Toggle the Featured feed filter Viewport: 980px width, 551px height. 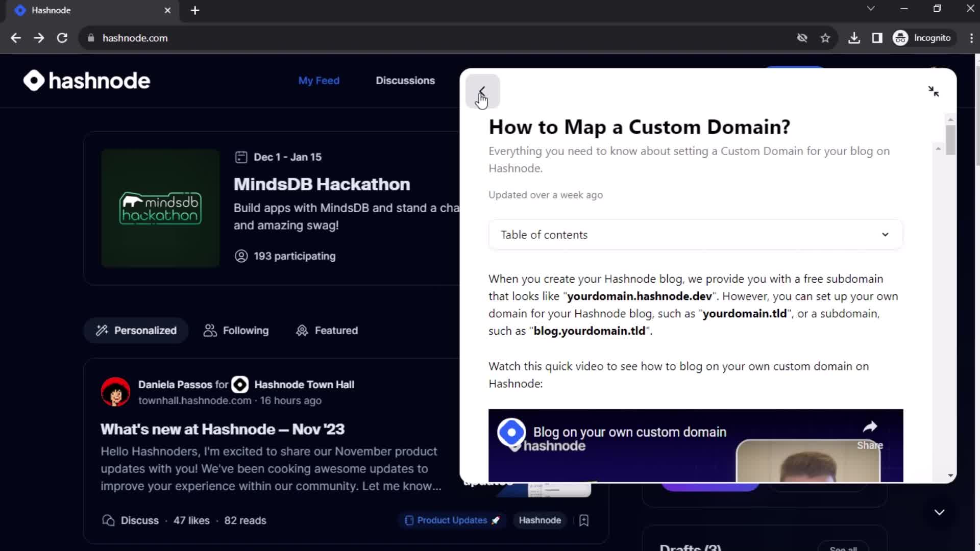tap(327, 330)
